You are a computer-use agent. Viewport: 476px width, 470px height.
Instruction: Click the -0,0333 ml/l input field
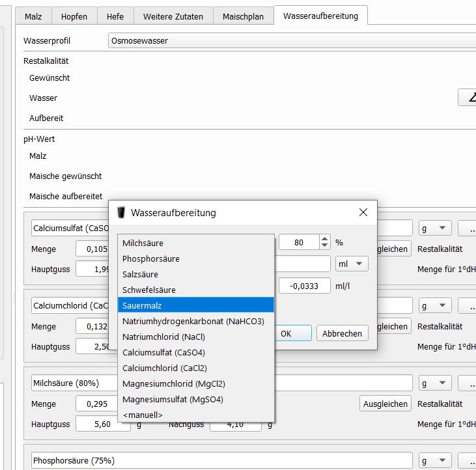[305, 285]
